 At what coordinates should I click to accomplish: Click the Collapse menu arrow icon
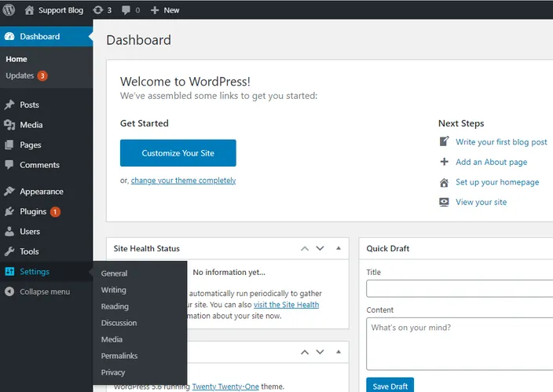(x=9, y=291)
